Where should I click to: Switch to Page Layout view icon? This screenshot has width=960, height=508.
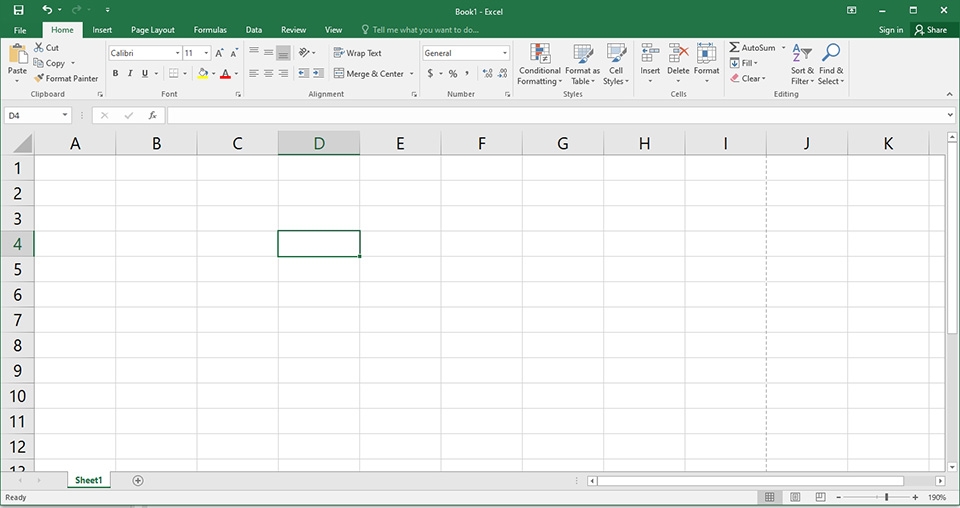click(795, 497)
